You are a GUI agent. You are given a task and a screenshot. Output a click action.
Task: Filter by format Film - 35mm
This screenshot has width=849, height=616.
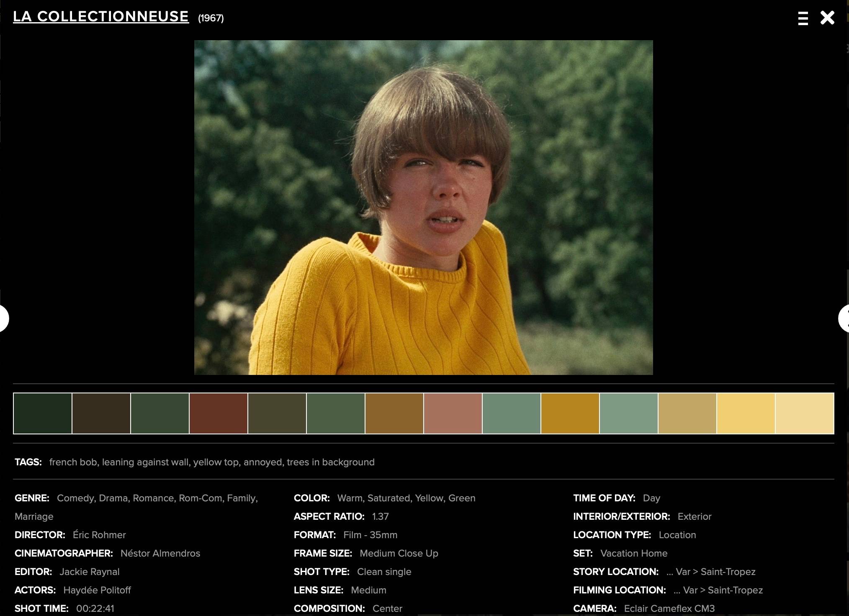[370, 535]
